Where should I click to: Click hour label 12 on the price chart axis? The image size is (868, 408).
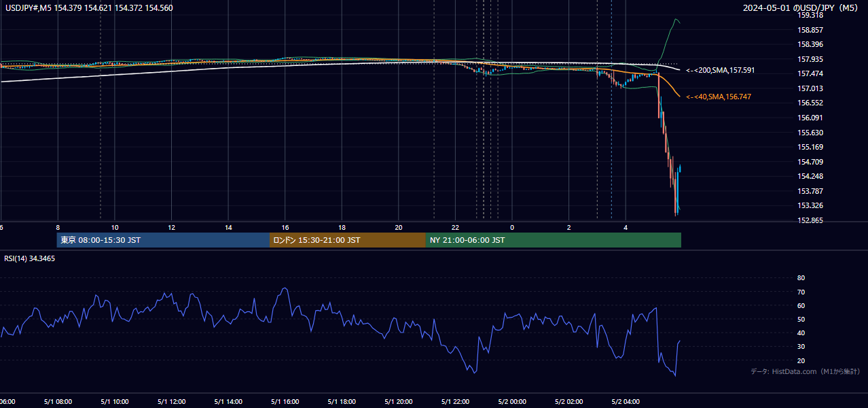171,228
